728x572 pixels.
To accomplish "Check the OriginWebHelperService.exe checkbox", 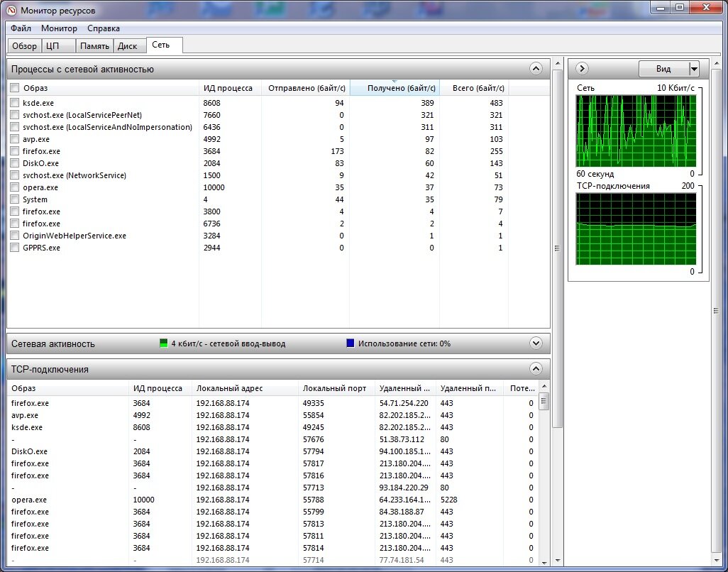I will (15, 236).
